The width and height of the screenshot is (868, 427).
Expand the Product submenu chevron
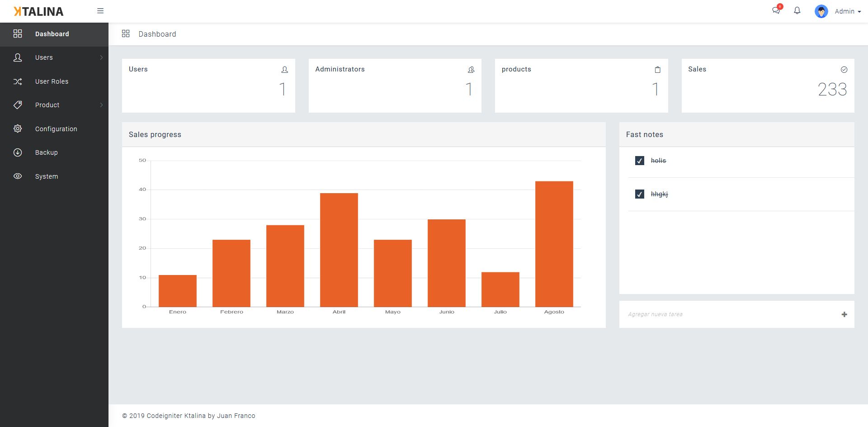(101, 105)
